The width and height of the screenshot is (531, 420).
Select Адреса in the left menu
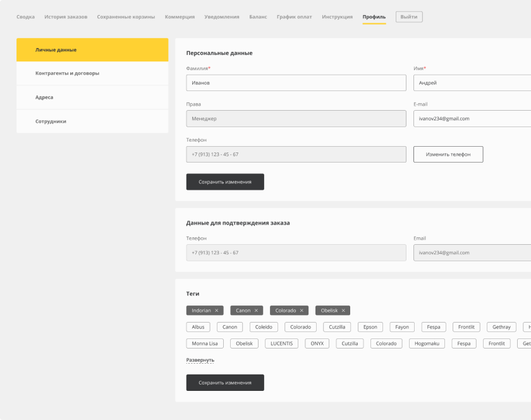coord(44,97)
